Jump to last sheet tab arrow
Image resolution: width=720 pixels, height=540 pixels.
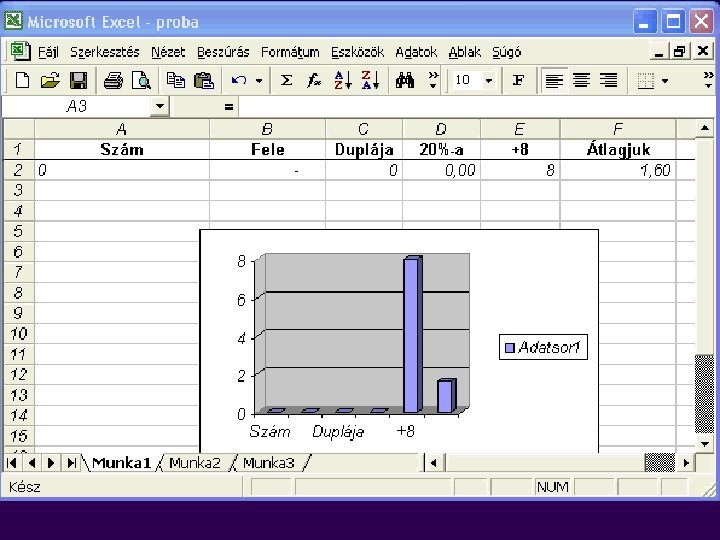point(71,463)
